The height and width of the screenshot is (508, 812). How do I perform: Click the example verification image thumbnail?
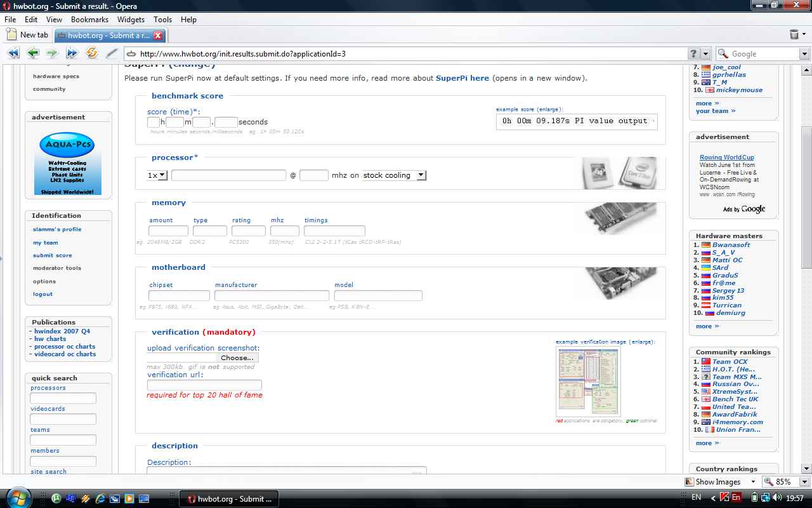point(588,381)
